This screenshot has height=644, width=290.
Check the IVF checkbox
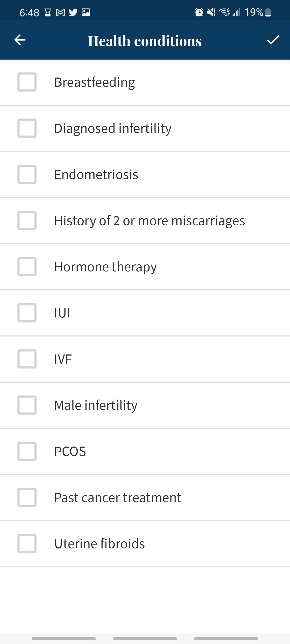[27, 359]
